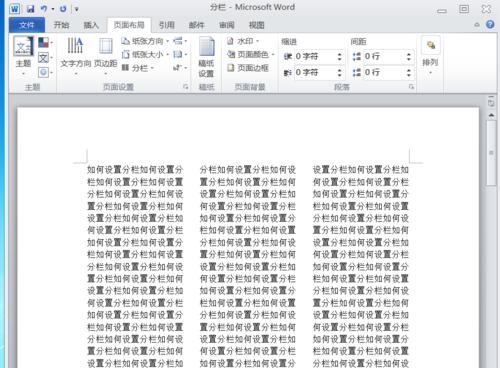Open the 文件 file menu
Screen dimensions: 500x368
(x=27, y=25)
